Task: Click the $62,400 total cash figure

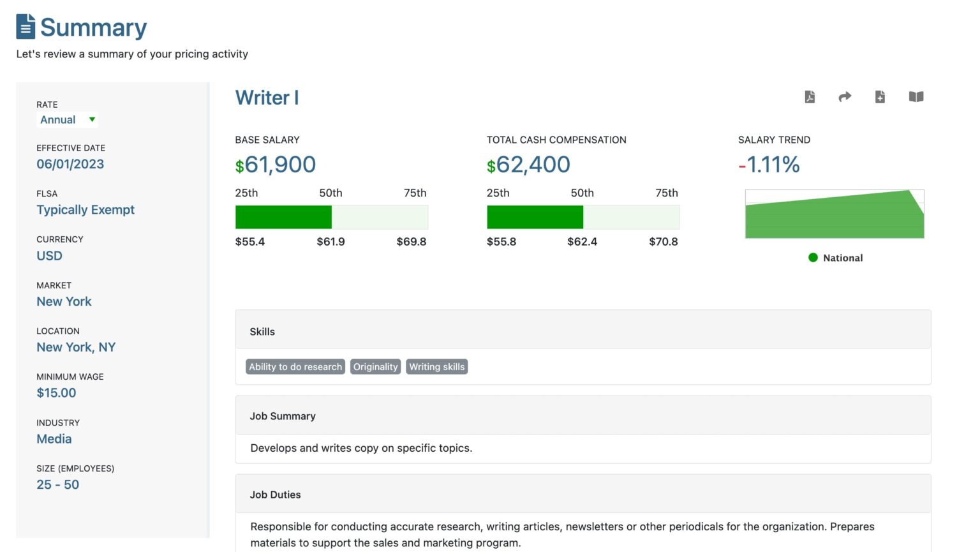Action: 528,165
